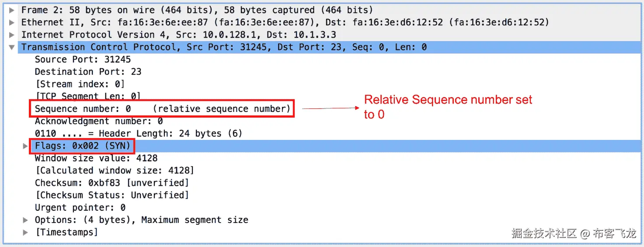This screenshot has width=644, height=247.
Task: Expand the Frame 2 row
Action: pos(12,10)
